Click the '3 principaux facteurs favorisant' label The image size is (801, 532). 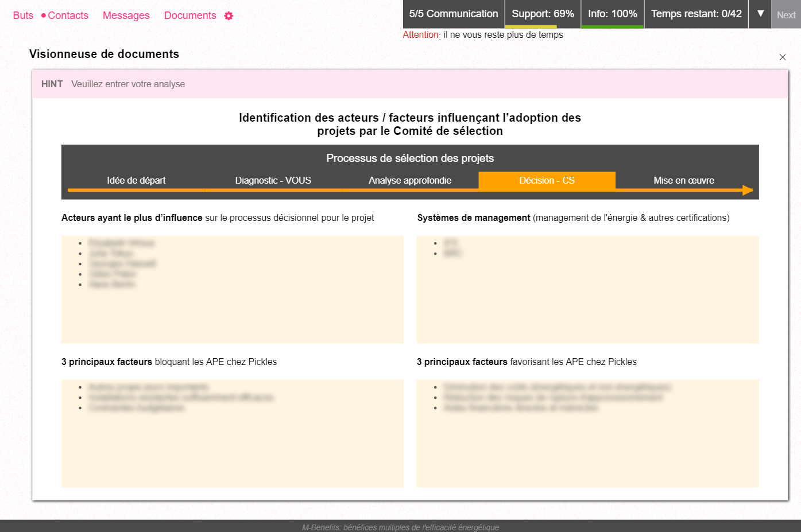click(527, 362)
